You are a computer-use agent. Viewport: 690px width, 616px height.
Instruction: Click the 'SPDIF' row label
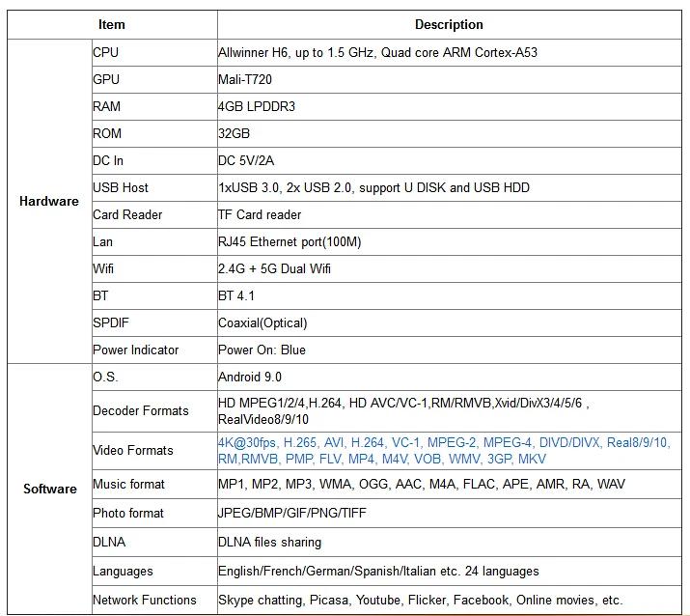tap(111, 322)
